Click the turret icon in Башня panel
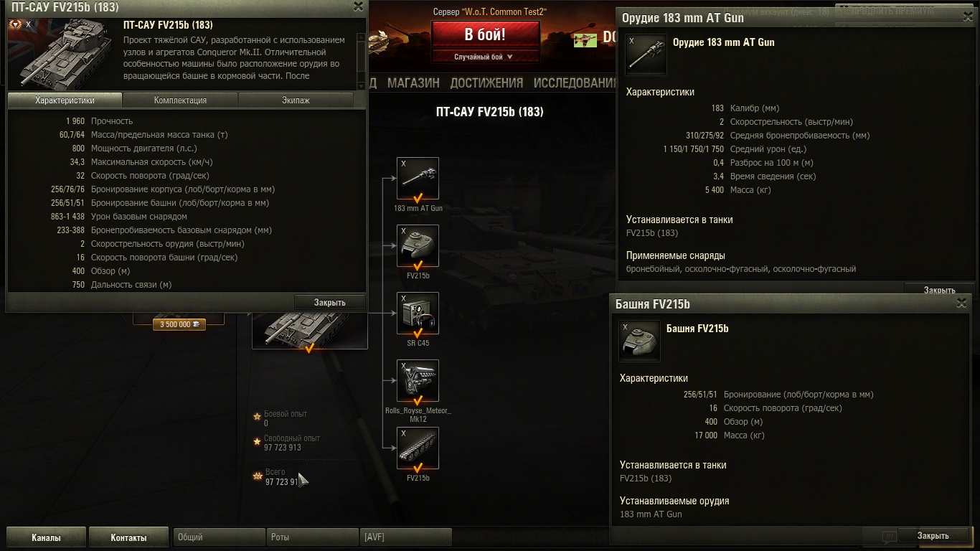980x551 pixels. tap(639, 341)
